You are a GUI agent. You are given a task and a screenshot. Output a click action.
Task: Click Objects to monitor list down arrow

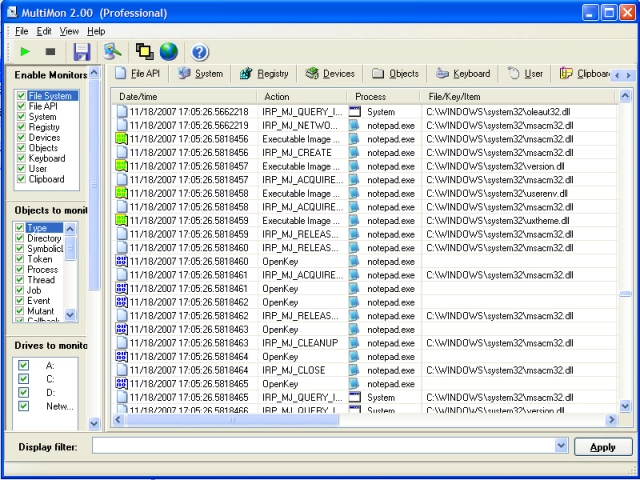[x=70, y=315]
